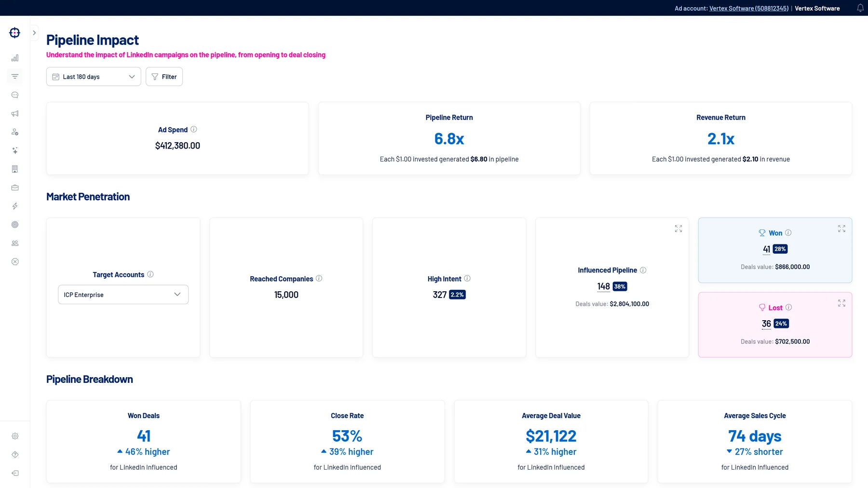868x488 pixels.
Task: Open Vertex Software ad account link
Action: point(749,8)
